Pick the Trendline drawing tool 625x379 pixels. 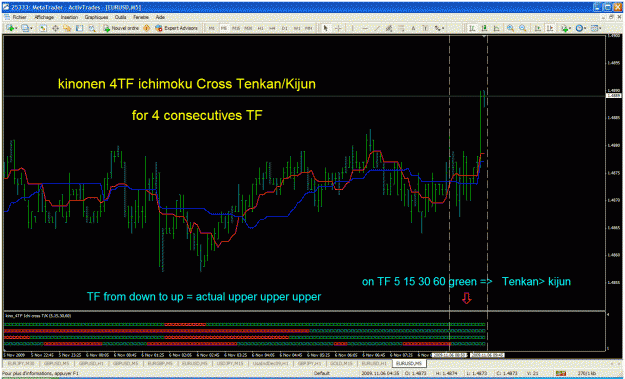377,28
